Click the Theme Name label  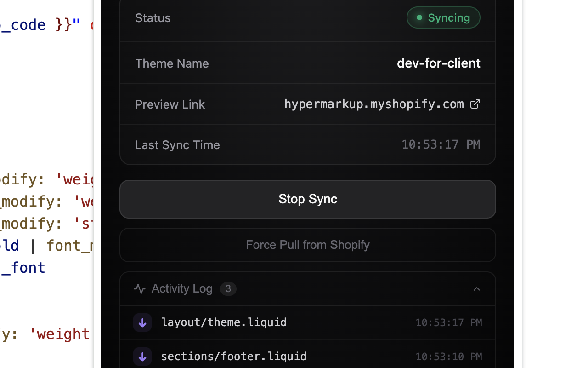click(x=172, y=63)
